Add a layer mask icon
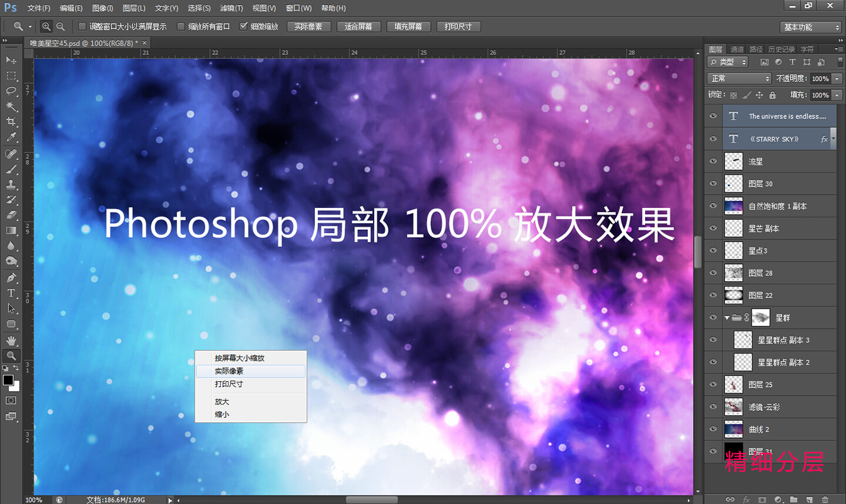The image size is (846, 504). [x=762, y=500]
